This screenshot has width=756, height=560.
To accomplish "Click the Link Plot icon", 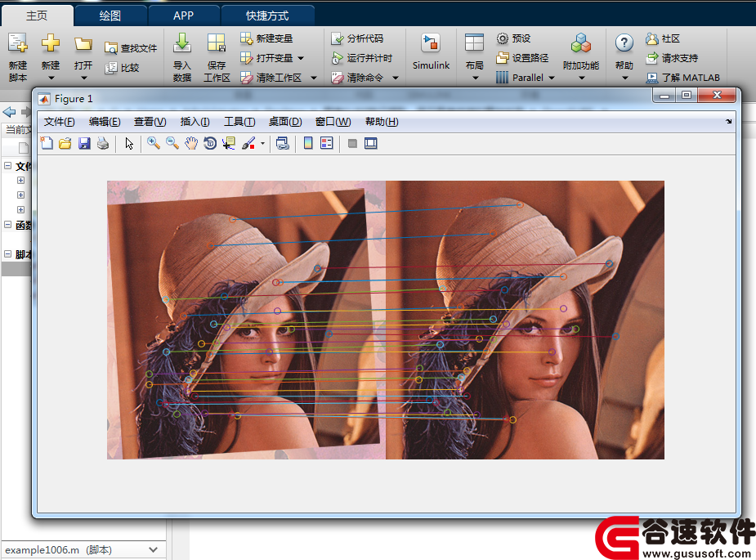I will coord(283,143).
